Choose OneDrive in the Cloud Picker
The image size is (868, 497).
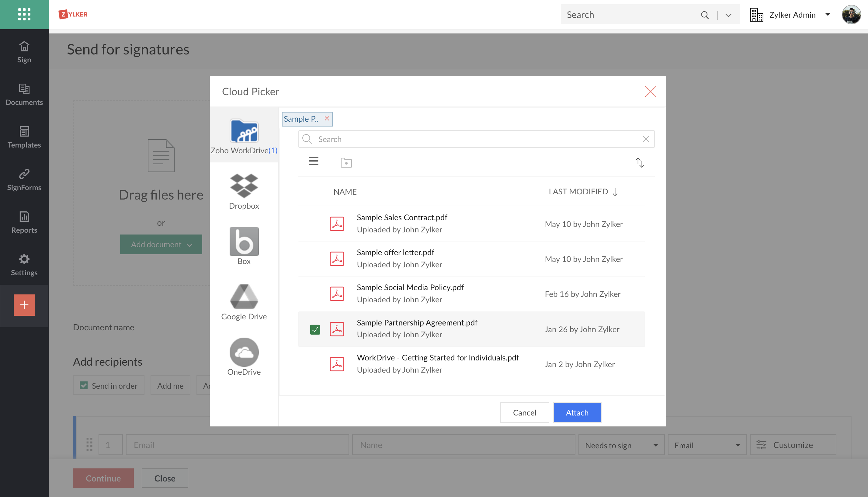(243, 357)
